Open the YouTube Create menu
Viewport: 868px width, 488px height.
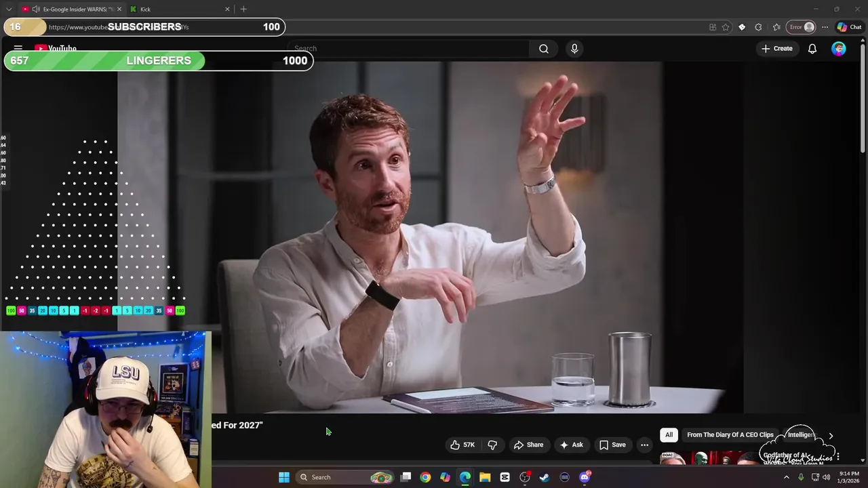pyautogui.click(x=776, y=48)
